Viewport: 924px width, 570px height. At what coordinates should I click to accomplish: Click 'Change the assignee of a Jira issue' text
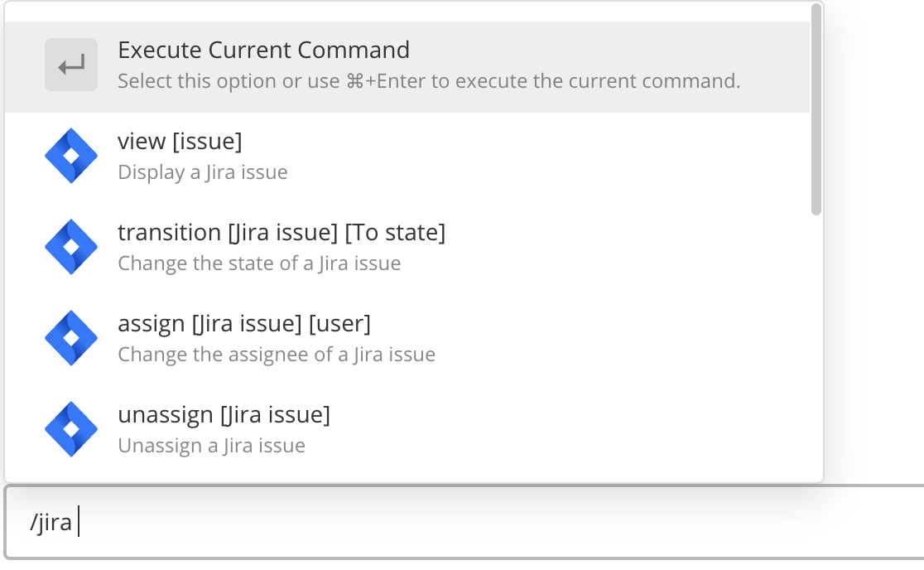(277, 354)
